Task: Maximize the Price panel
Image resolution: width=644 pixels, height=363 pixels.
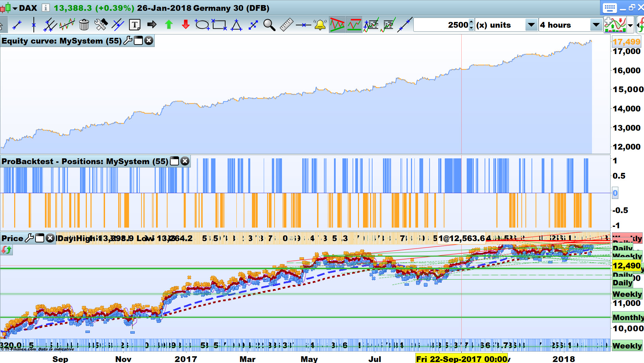Action: coord(40,238)
